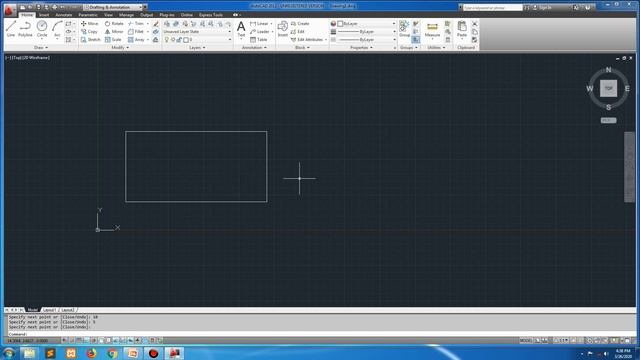The height and width of the screenshot is (360, 640).
Task: Expand the Utilities panel
Action: pyautogui.click(x=436, y=48)
